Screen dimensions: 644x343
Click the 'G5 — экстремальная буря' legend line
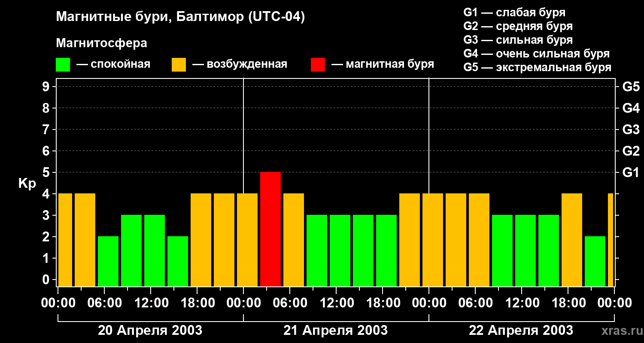pos(537,67)
